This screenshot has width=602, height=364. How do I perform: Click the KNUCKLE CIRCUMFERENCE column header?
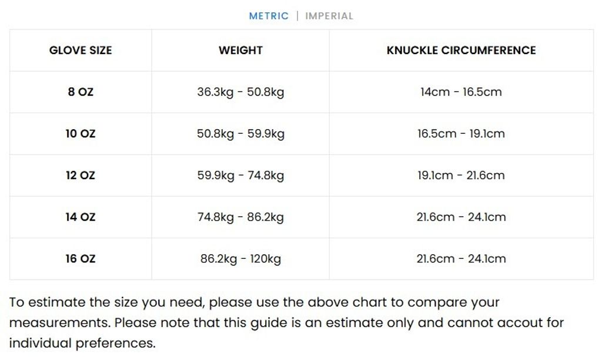[461, 50]
